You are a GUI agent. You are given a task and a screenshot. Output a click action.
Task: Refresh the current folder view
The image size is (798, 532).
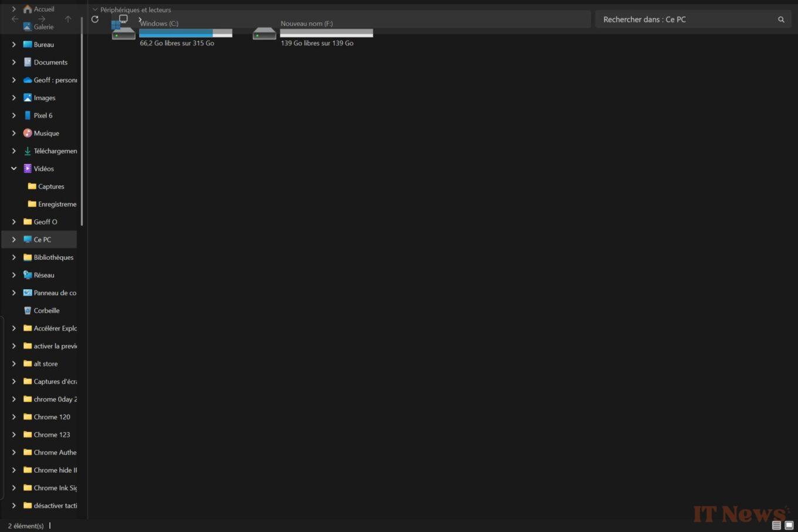coord(94,19)
